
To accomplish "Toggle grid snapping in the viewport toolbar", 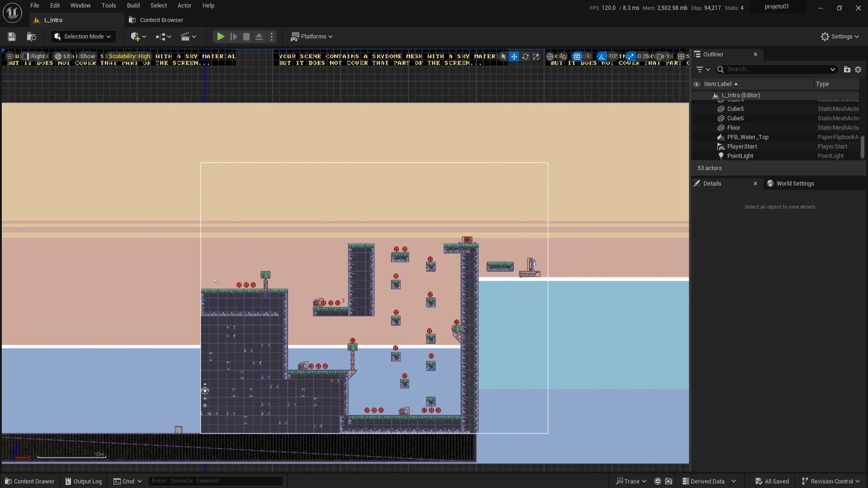I will point(577,56).
